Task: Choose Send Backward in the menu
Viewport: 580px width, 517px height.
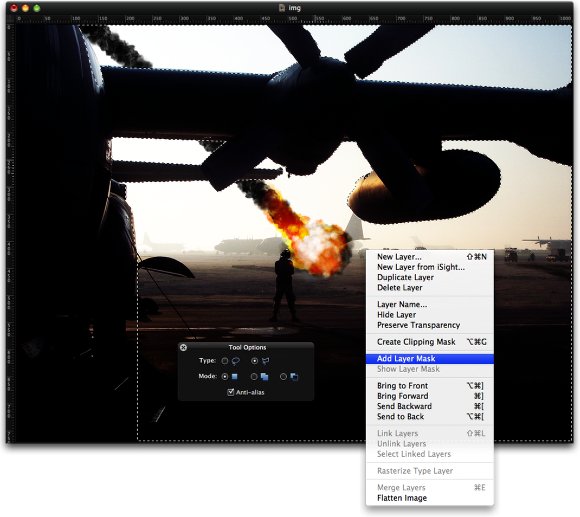Action: pos(430,406)
